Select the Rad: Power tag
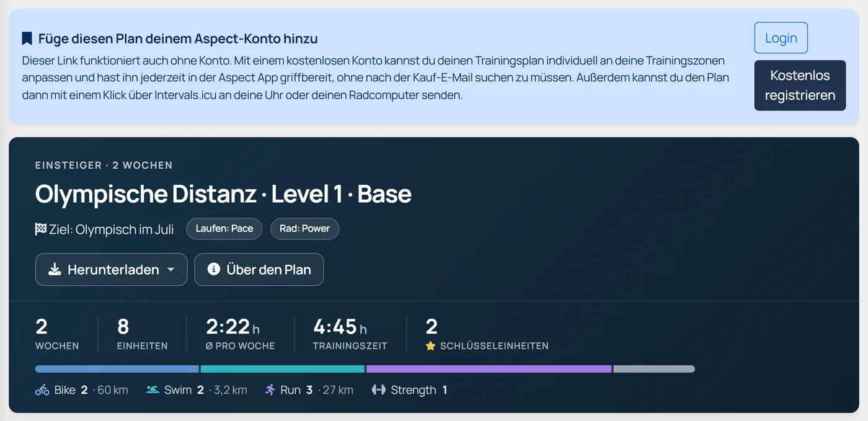Image resolution: width=868 pixels, height=421 pixels. pyautogui.click(x=304, y=229)
